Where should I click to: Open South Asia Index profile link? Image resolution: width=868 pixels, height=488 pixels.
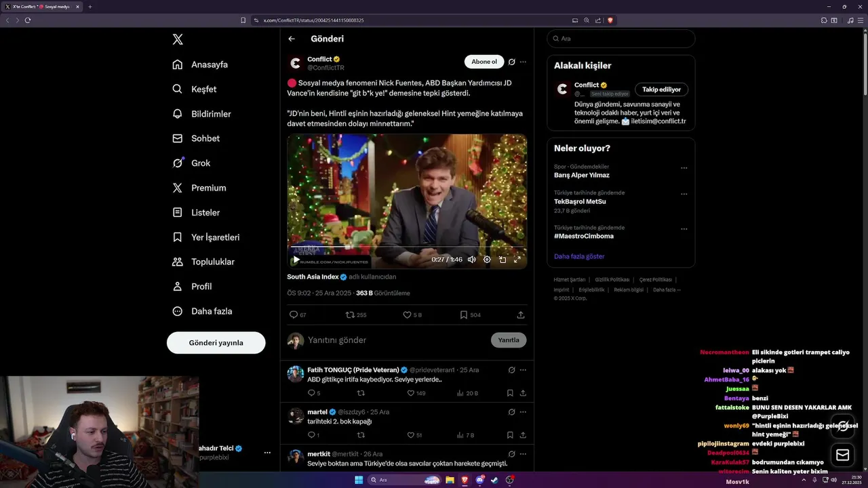point(313,277)
